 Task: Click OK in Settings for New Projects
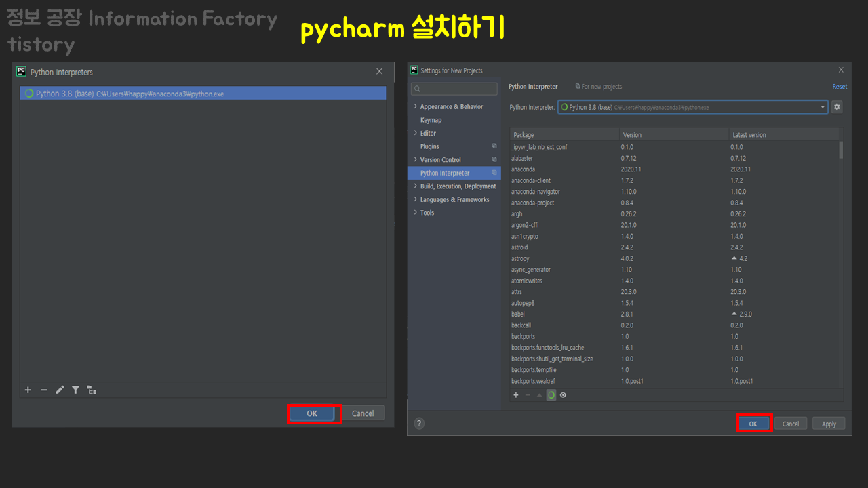[x=753, y=424]
